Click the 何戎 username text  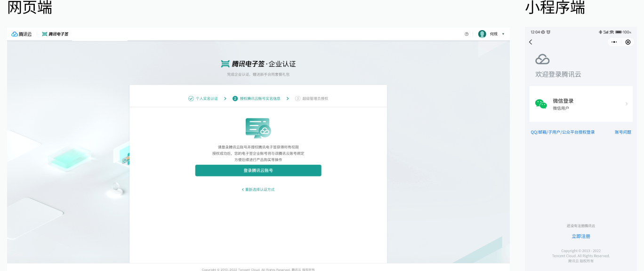494,34
